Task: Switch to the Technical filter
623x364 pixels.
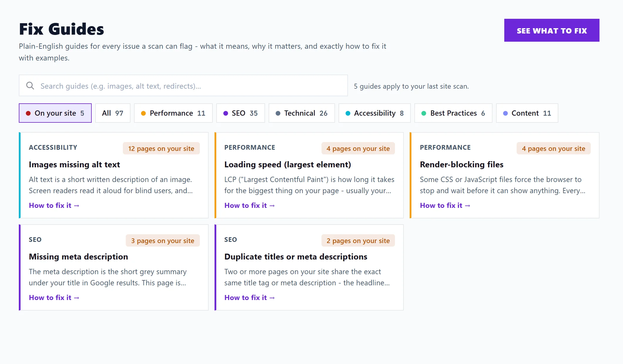Action: (x=302, y=113)
